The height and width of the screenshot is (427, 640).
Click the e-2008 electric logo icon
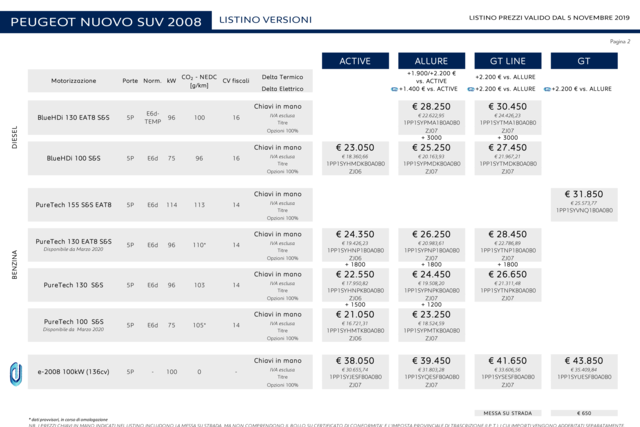click(x=16, y=374)
